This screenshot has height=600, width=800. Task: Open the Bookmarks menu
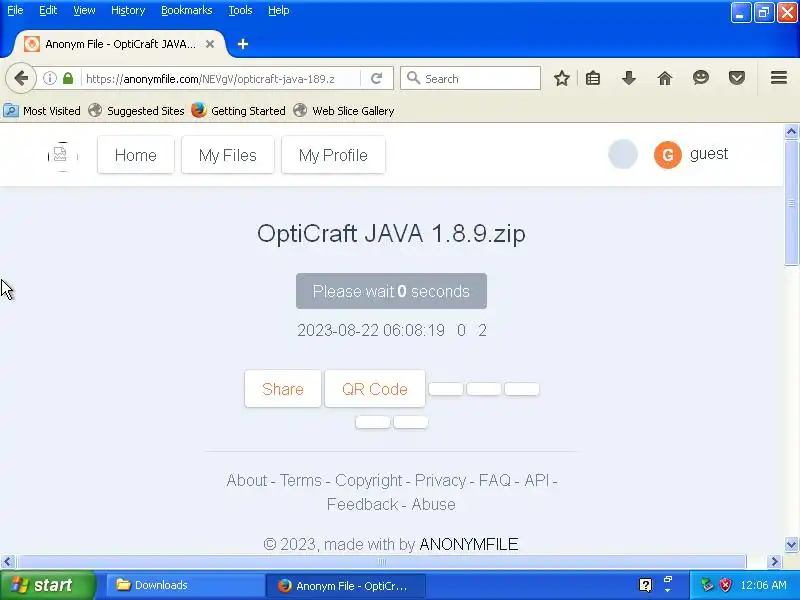[x=187, y=10]
